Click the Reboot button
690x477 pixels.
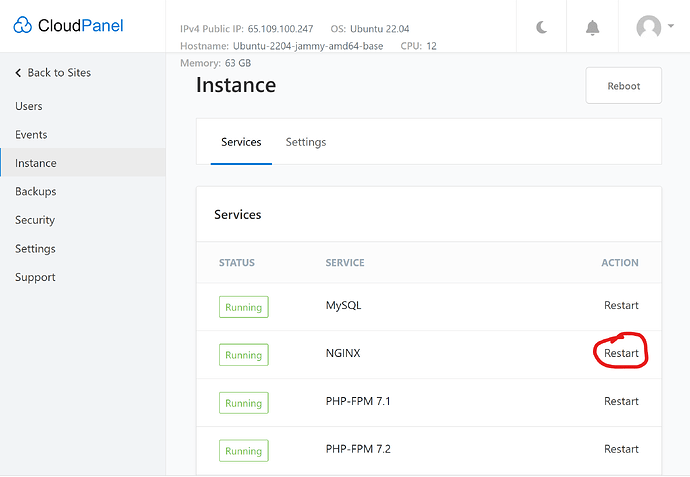(x=624, y=86)
